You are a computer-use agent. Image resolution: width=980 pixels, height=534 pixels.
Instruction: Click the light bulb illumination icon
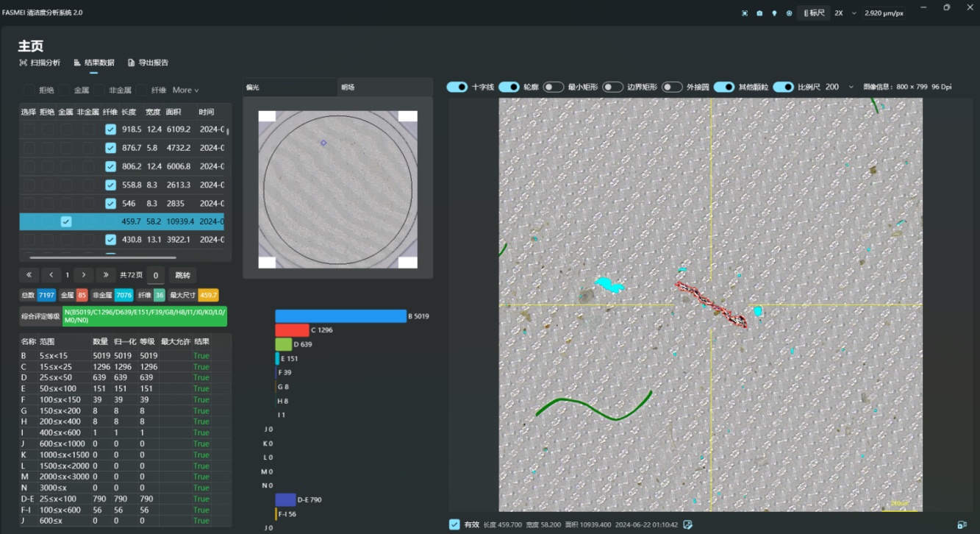point(774,13)
